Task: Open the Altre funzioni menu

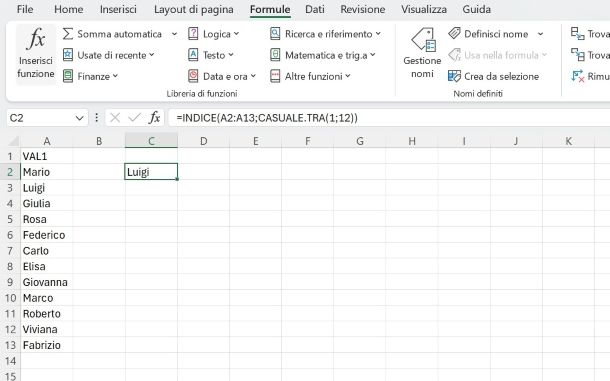Action: (310, 76)
